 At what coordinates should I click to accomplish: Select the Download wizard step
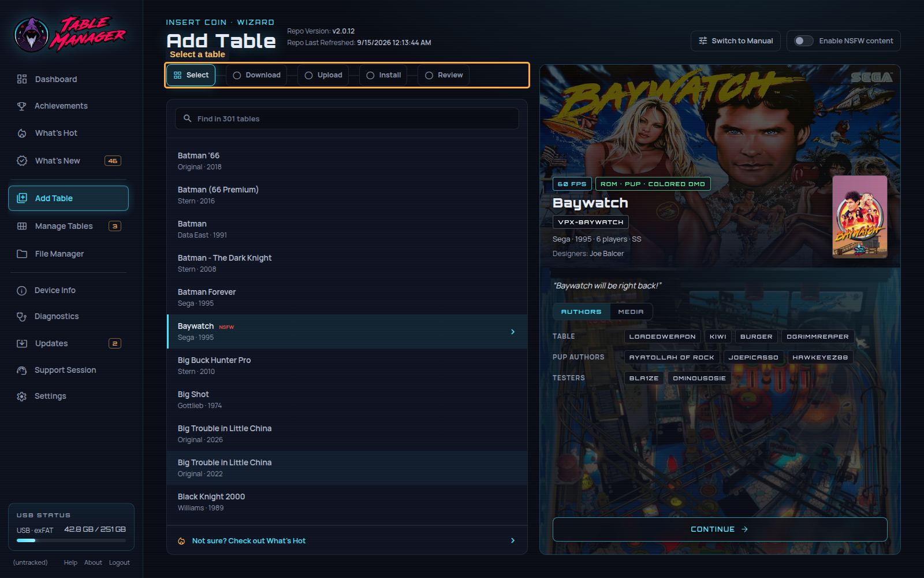pos(256,75)
